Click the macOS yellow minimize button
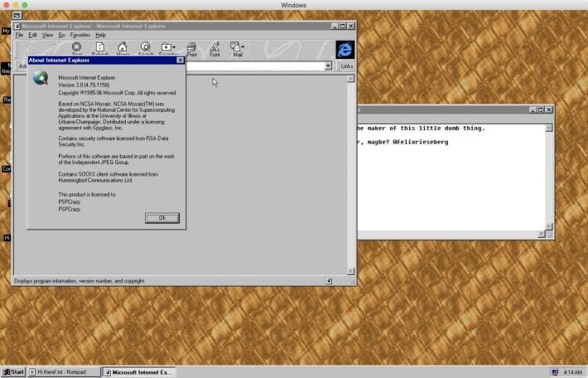Image resolution: width=588 pixels, height=378 pixels. (16, 5)
